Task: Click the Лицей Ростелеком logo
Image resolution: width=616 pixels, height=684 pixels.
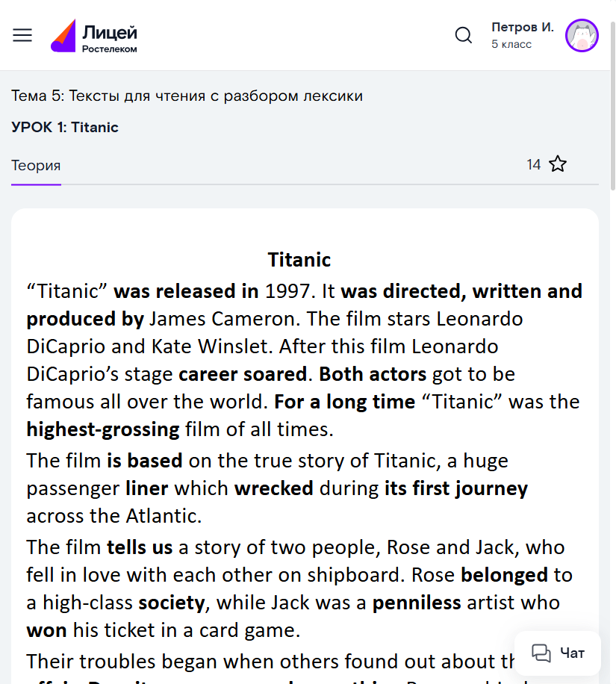Action: click(x=94, y=36)
